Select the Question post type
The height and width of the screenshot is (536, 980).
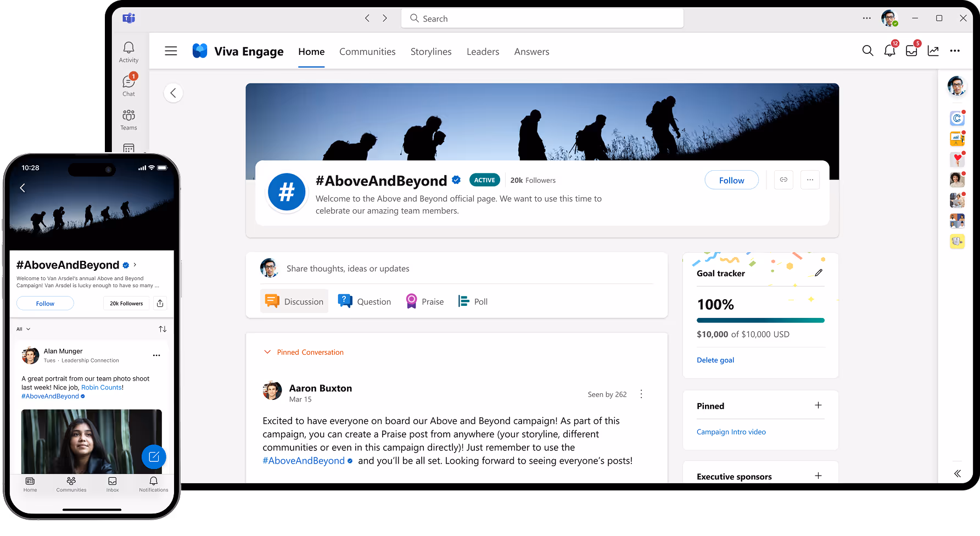click(x=365, y=301)
